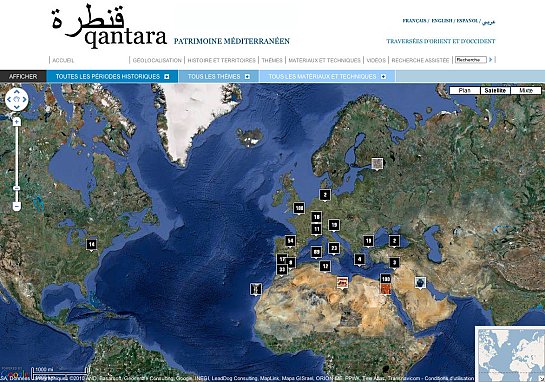545x382 pixels.
Task: Click the search arrow next to Recherche field
Action: (x=490, y=60)
